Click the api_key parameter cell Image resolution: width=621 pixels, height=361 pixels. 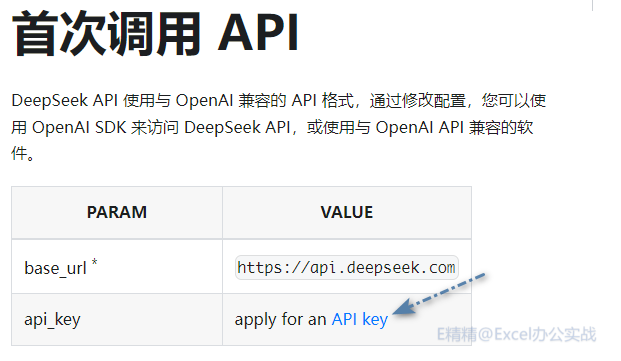click(x=117, y=320)
